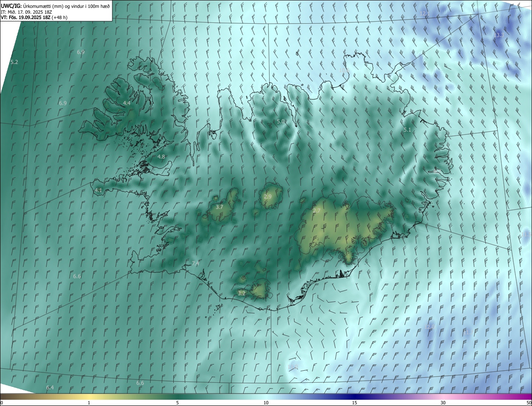Viewport: 532px width, 406px height.
Task: Select the valid time line 'VT: Fös. 19.09.2025 18Z (+48 h)'
Action: [34, 17]
